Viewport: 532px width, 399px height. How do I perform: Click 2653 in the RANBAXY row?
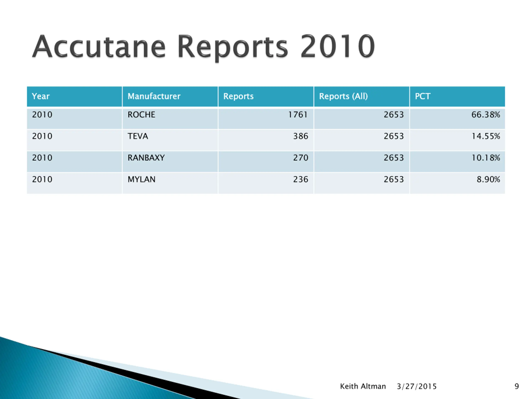click(x=394, y=158)
